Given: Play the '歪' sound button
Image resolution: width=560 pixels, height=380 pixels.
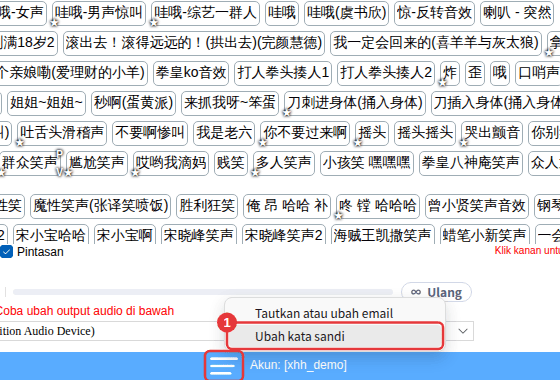Looking at the screenshot, I should coord(475,73).
